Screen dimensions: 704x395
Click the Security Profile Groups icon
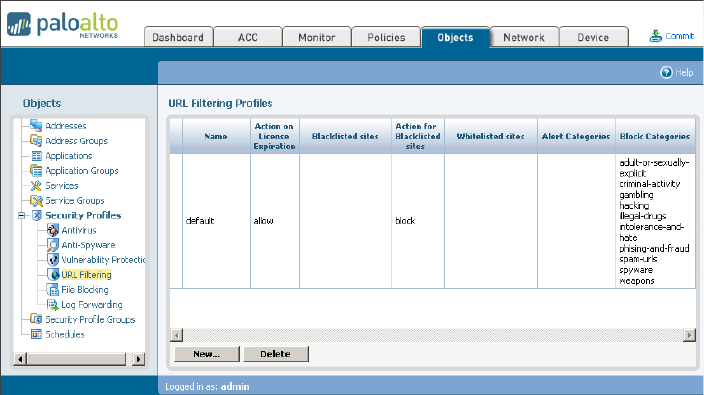click(36, 319)
